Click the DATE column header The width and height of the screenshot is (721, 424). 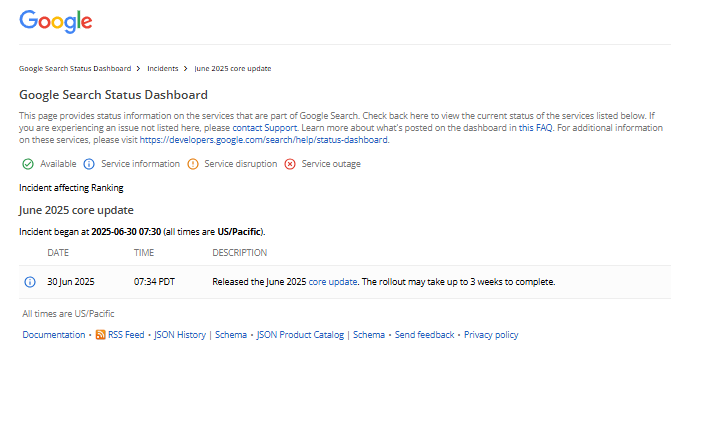coord(58,253)
